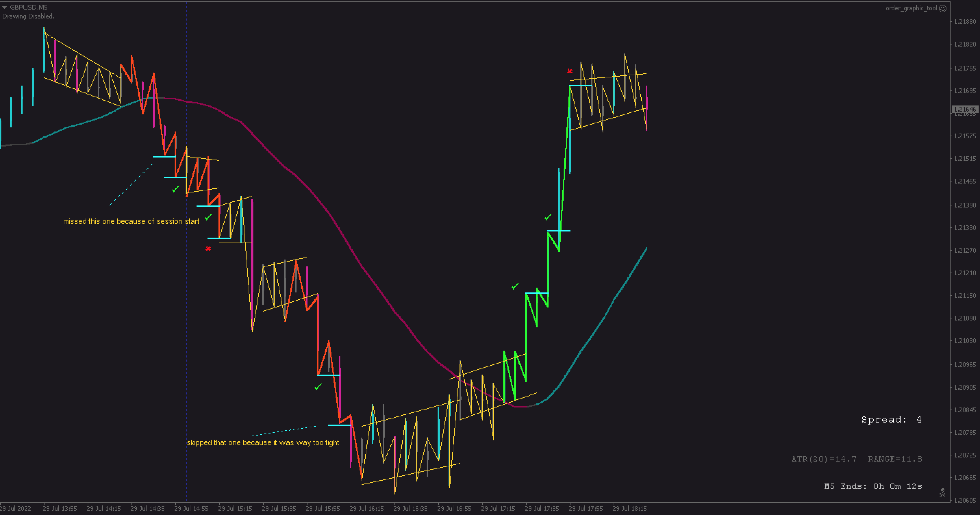The height and width of the screenshot is (515, 980).
Task: Click the 'Spread: 4' label
Action: click(x=891, y=419)
